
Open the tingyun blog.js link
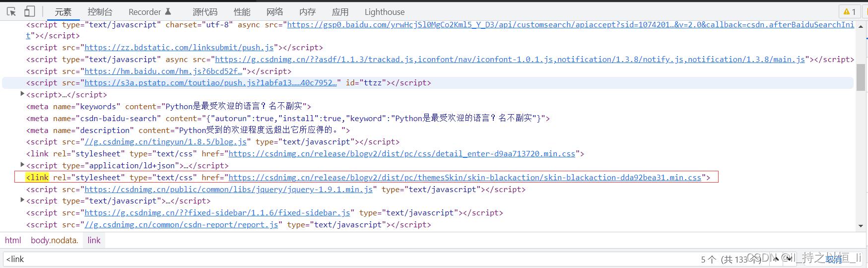click(x=165, y=142)
